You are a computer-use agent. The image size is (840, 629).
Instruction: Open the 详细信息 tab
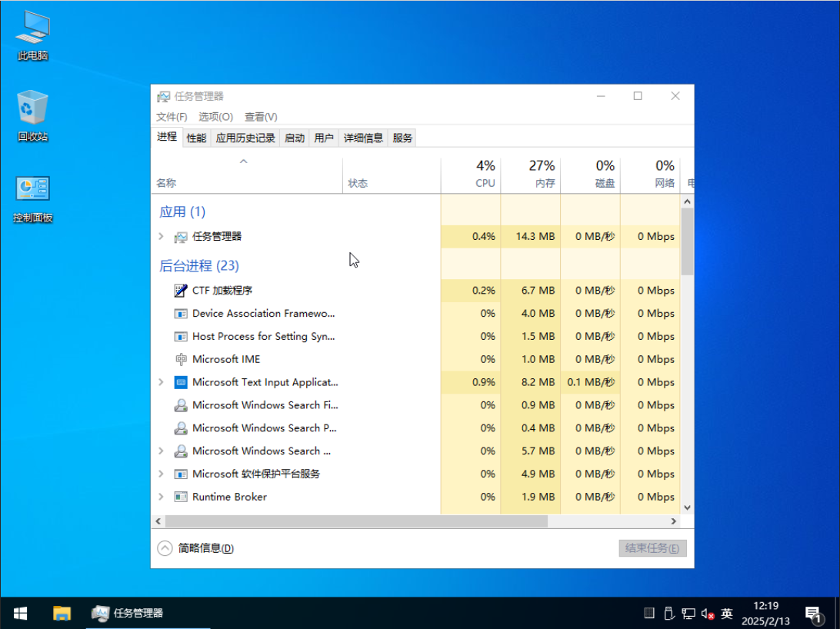(x=363, y=138)
